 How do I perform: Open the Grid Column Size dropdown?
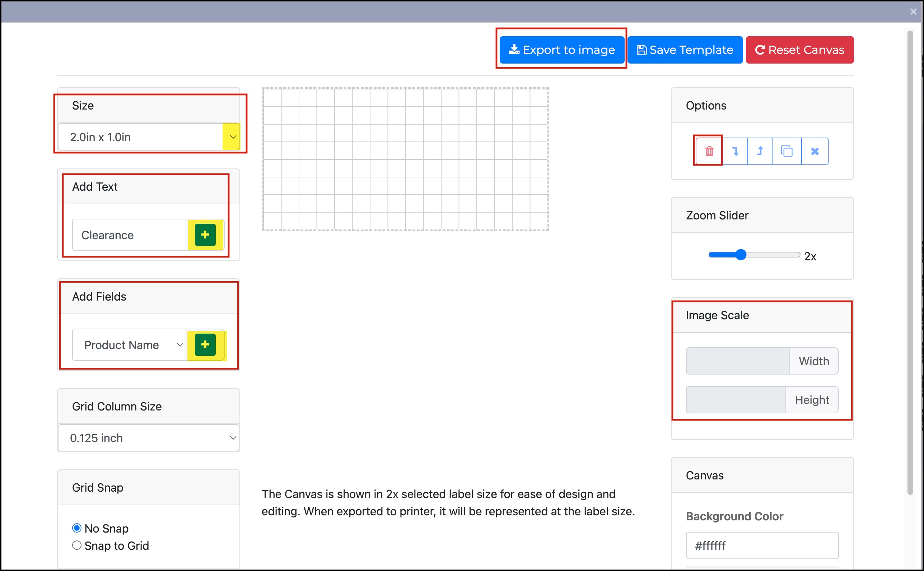[x=148, y=438]
